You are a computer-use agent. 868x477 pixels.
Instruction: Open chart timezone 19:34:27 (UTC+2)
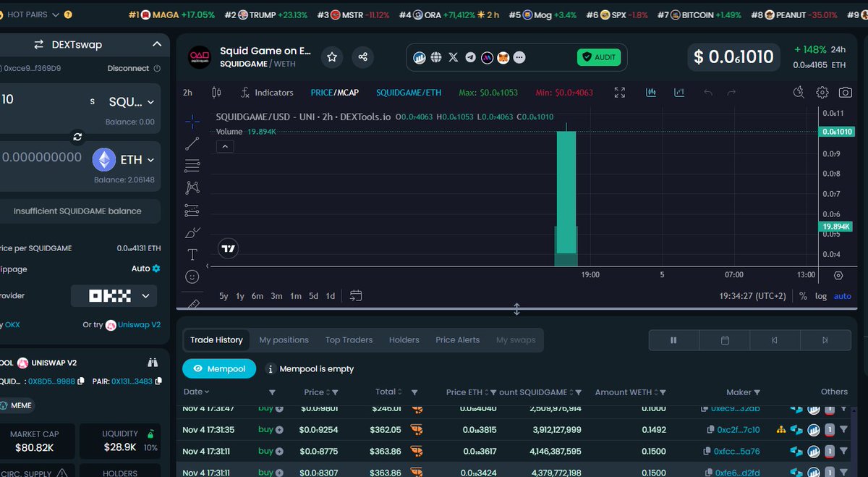753,296
